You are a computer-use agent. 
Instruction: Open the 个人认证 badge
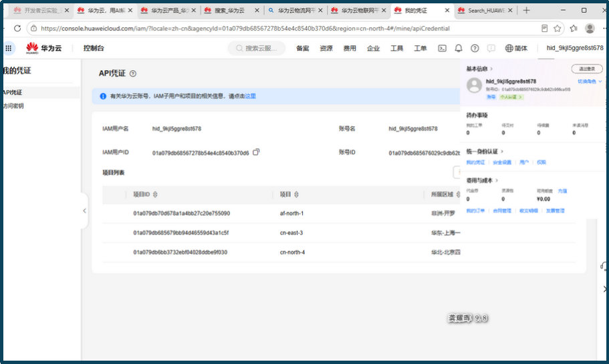(x=511, y=97)
